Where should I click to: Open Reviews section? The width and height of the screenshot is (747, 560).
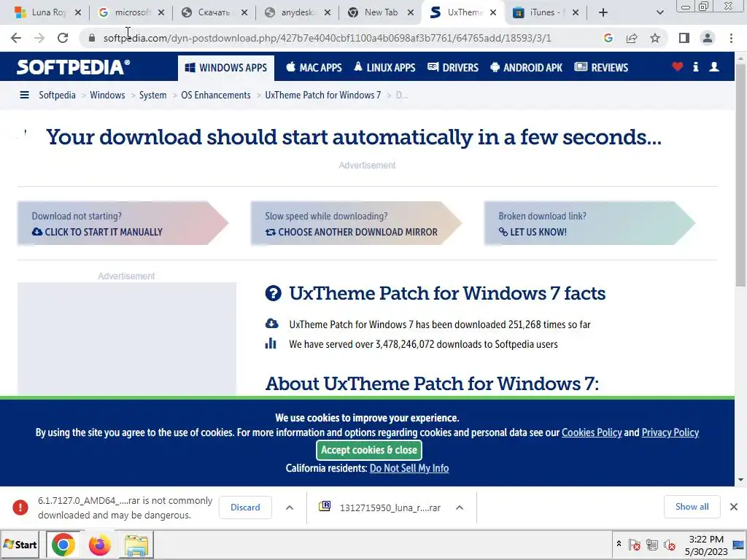tap(601, 68)
